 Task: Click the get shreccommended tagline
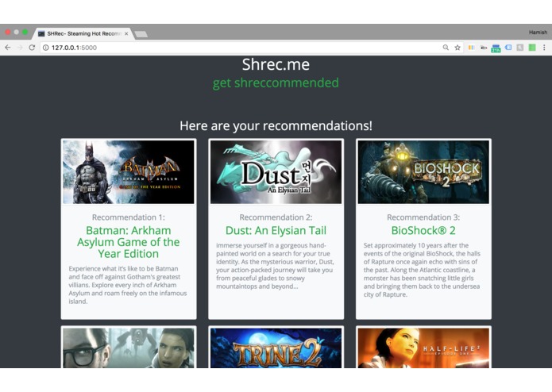tap(276, 83)
